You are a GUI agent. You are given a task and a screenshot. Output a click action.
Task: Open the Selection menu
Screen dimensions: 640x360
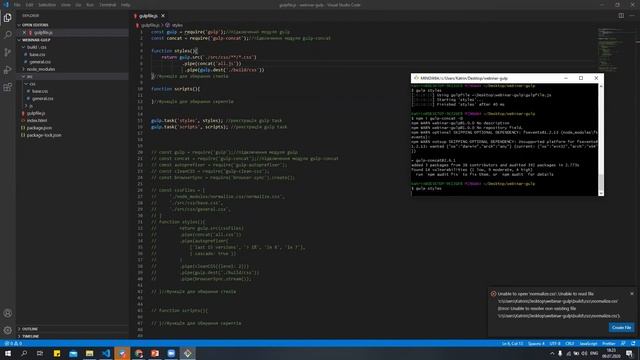point(47,5)
